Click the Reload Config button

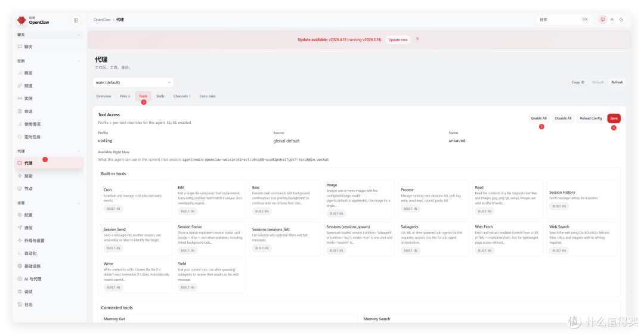pos(590,118)
